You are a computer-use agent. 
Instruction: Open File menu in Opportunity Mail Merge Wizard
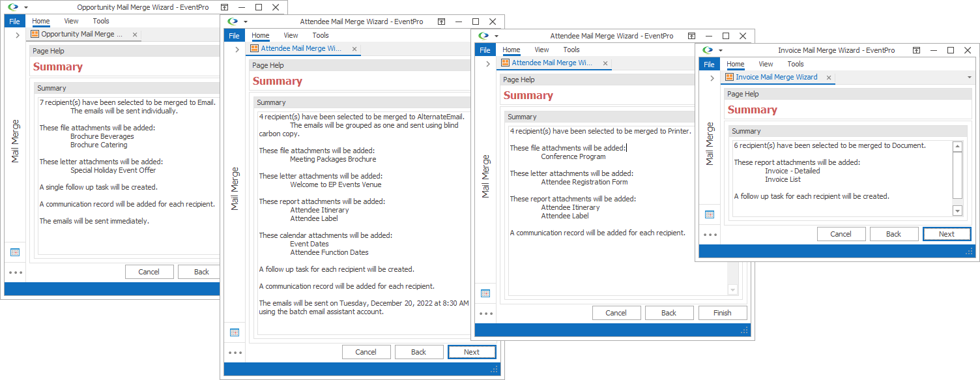tap(15, 22)
